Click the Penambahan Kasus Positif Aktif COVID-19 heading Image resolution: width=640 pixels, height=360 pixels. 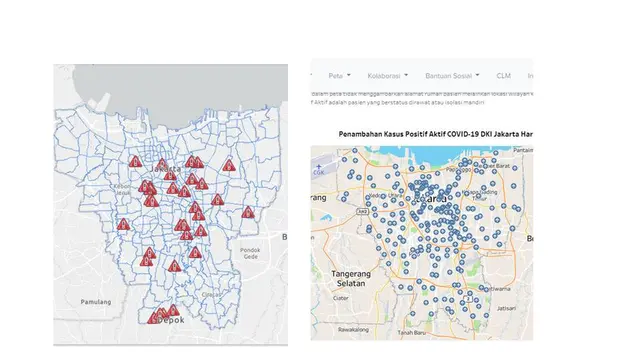[x=436, y=134]
